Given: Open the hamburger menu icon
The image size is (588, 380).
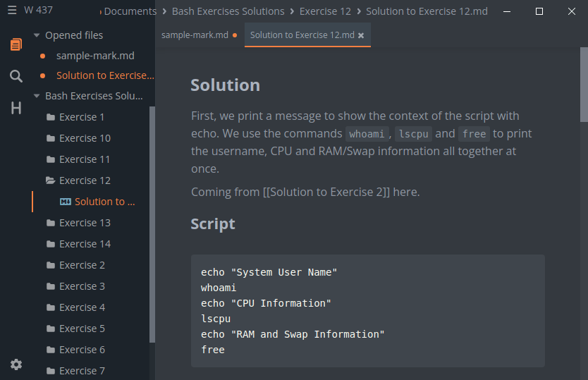Looking at the screenshot, I should (12, 11).
